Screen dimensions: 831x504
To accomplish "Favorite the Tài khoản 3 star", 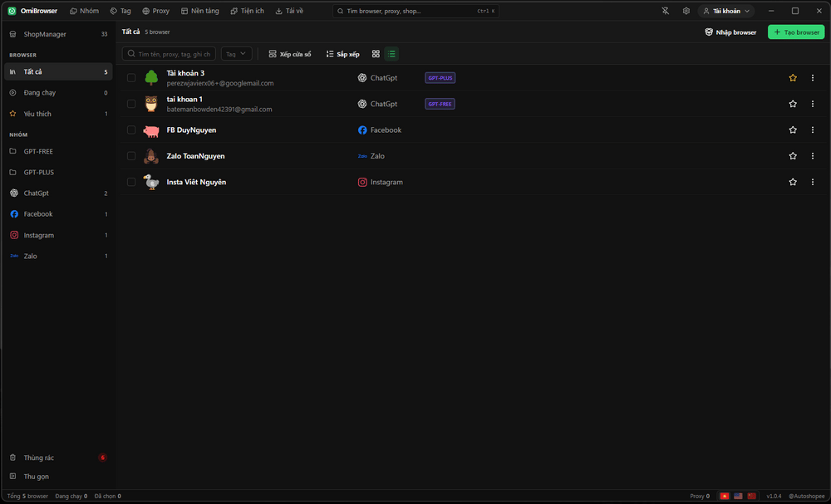I will click(x=793, y=78).
